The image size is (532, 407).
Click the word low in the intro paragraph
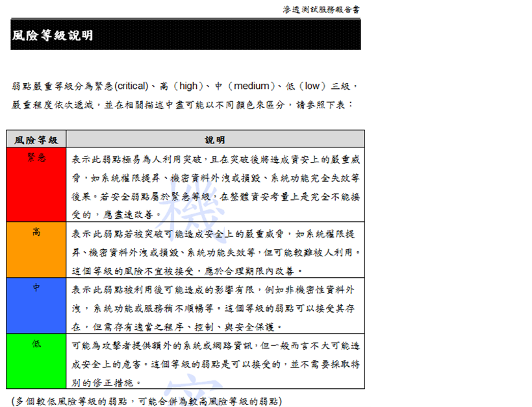coord(312,86)
